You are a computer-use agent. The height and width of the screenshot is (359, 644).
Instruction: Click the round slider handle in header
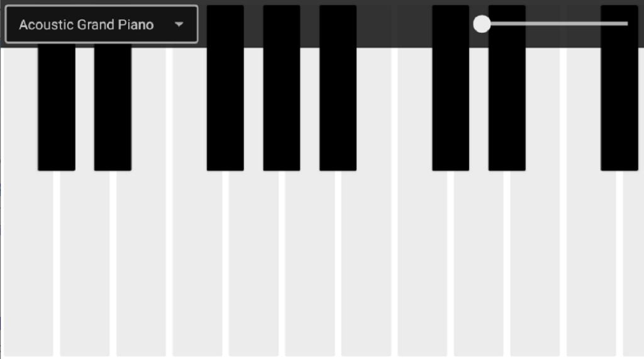click(482, 24)
